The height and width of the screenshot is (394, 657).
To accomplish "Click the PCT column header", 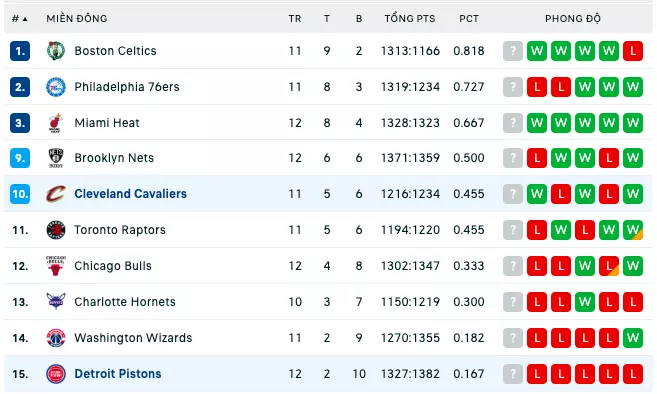I will pyautogui.click(x=469, y=18).
